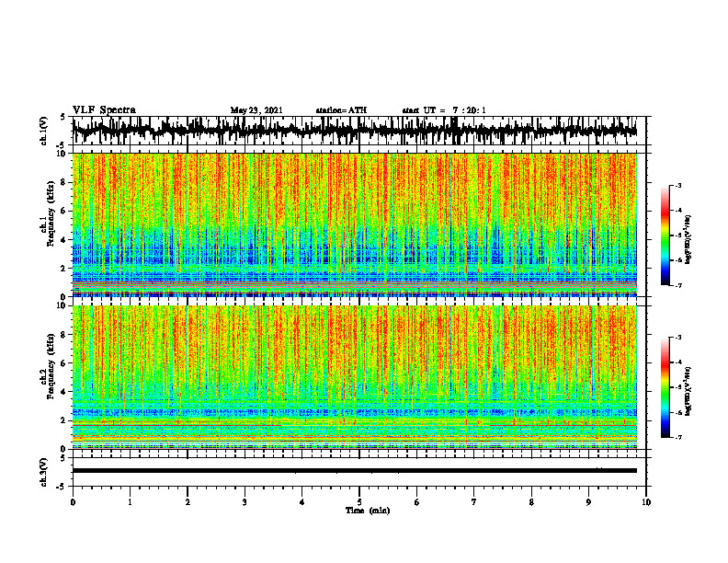
Task: Click the "start UT = 7:20:1" label
Action: pyautogui.click(x=444, y=110)
